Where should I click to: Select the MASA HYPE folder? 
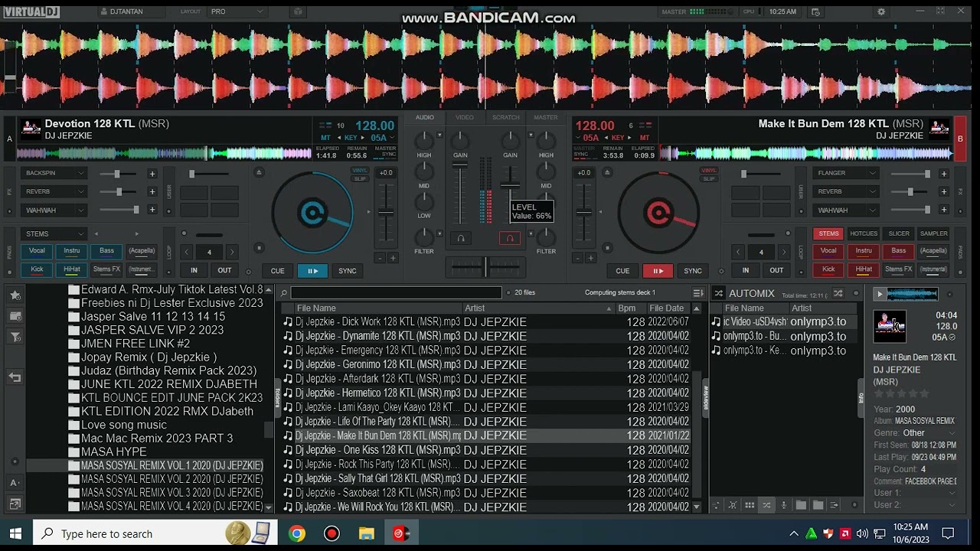[x=114, y=452]
